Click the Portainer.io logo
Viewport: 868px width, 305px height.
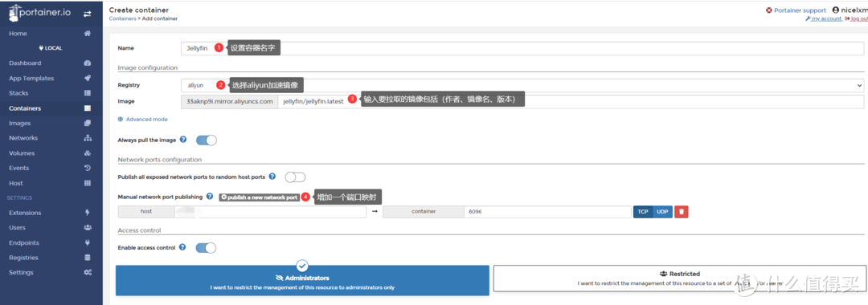tap(40, 13)
